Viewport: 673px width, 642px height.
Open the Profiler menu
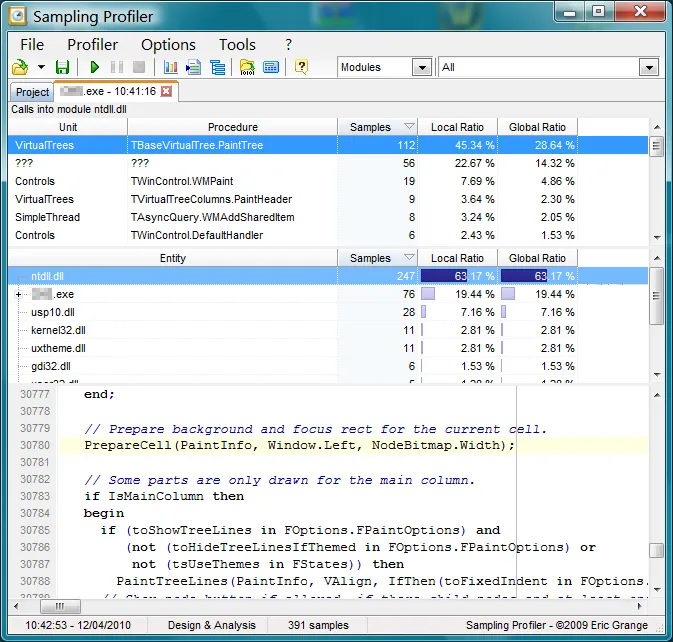click(x=92, y=44)
